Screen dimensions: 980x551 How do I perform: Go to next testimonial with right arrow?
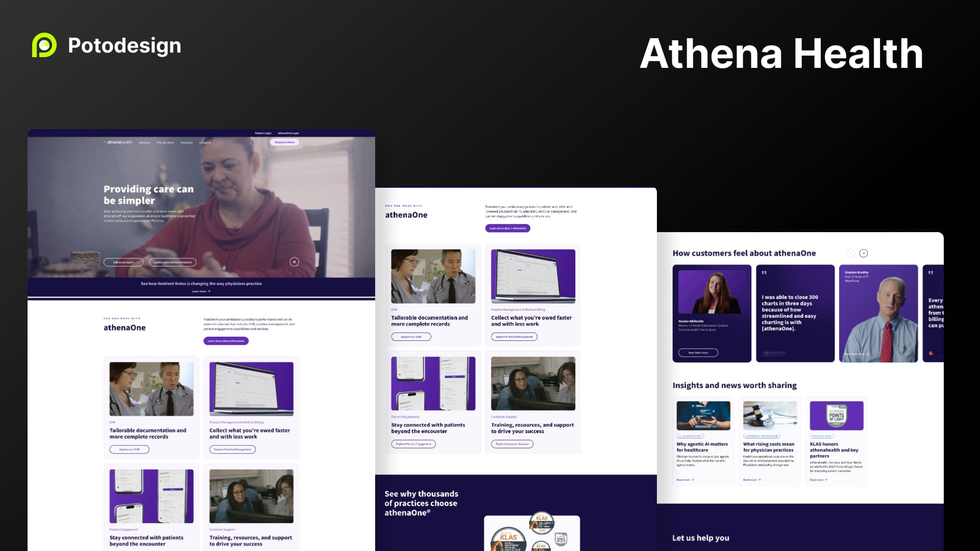864,253
